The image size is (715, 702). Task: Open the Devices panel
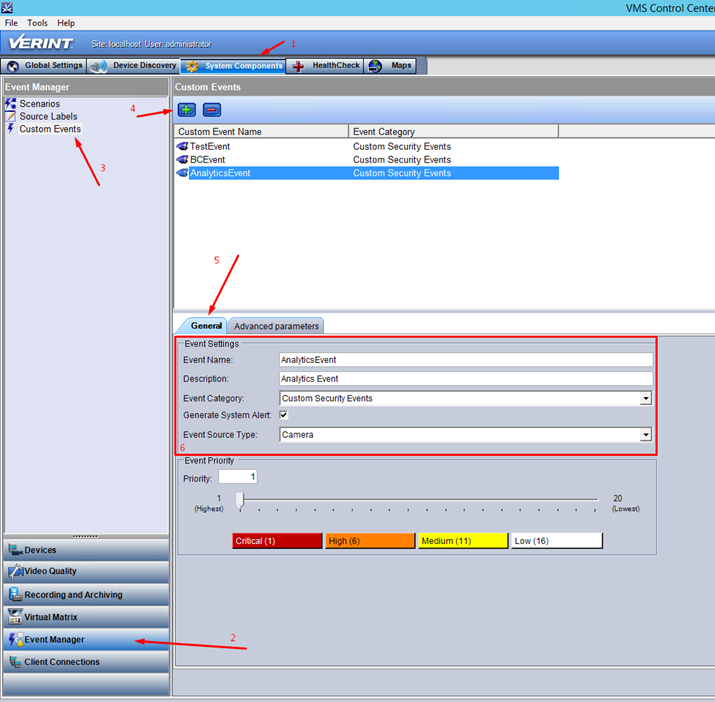coord(86,550)
